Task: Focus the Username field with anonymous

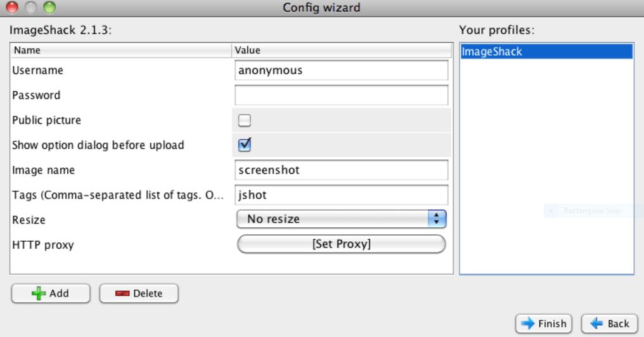Action: click(x=341, y=70)
